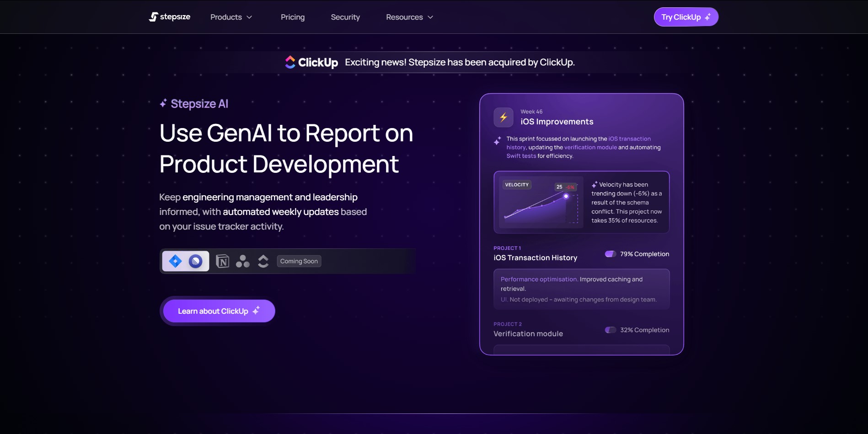Click the Notion integration icon
The width and height of the screenshot is (868, 434).
[x=222, y=261]
